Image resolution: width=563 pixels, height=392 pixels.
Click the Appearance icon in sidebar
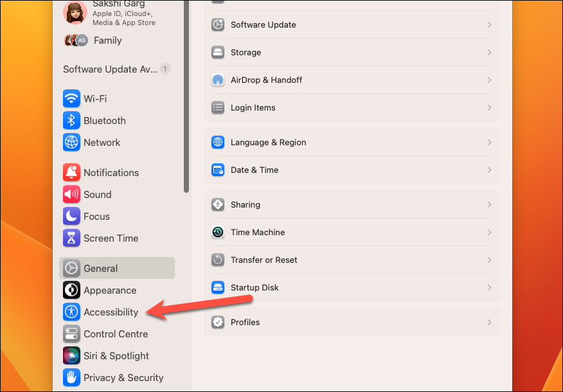click(71, 290)
